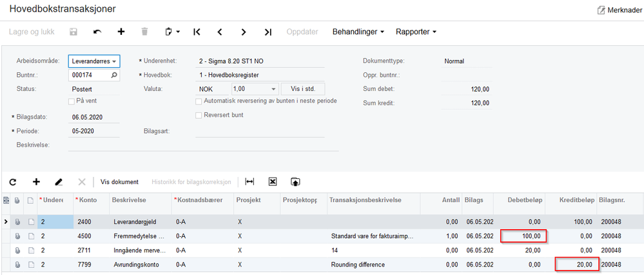This screenshot has height=275, width=644.
Task: Refresh the transaction grid
Action: (x=13, y=182)
